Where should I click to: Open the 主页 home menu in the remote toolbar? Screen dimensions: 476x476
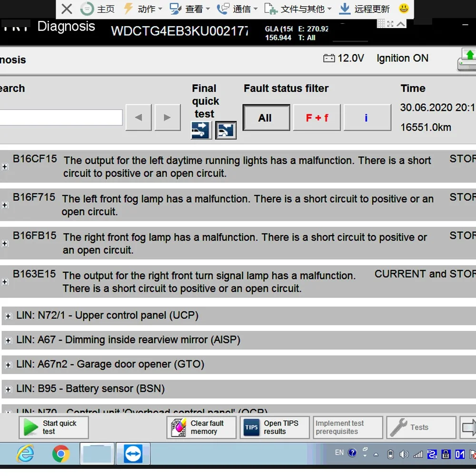(x=98, y=9)
